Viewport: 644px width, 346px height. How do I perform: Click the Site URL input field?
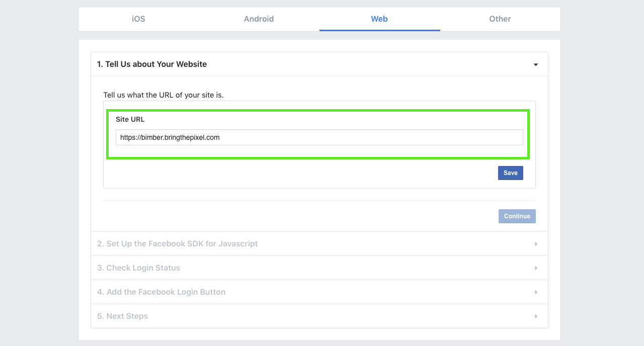coord(319,137)
